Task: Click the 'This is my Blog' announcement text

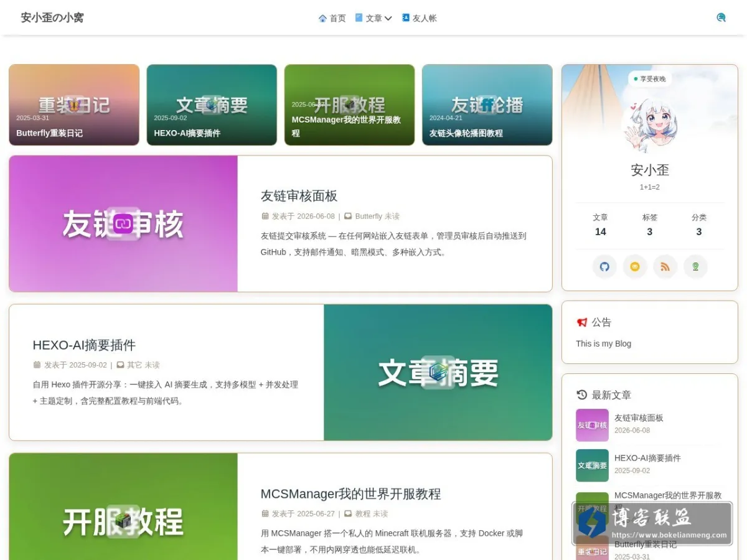Action: (x=603, y=343)
